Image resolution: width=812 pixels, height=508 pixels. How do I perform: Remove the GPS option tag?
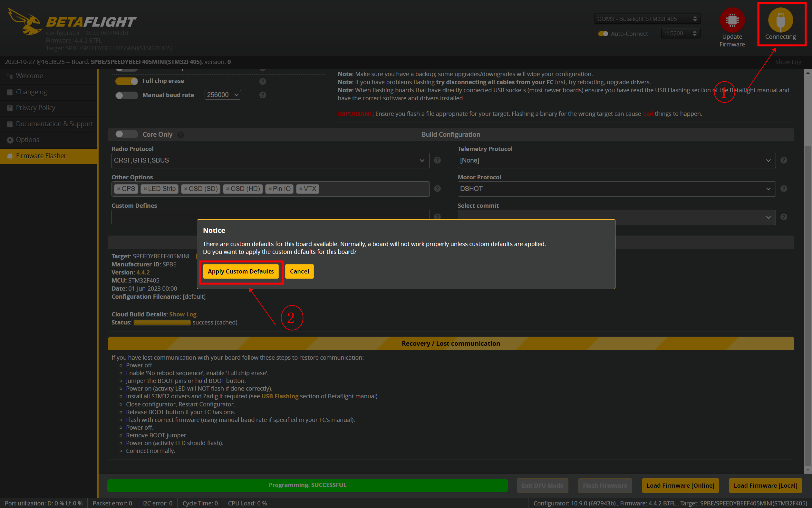tap(119, 189)
